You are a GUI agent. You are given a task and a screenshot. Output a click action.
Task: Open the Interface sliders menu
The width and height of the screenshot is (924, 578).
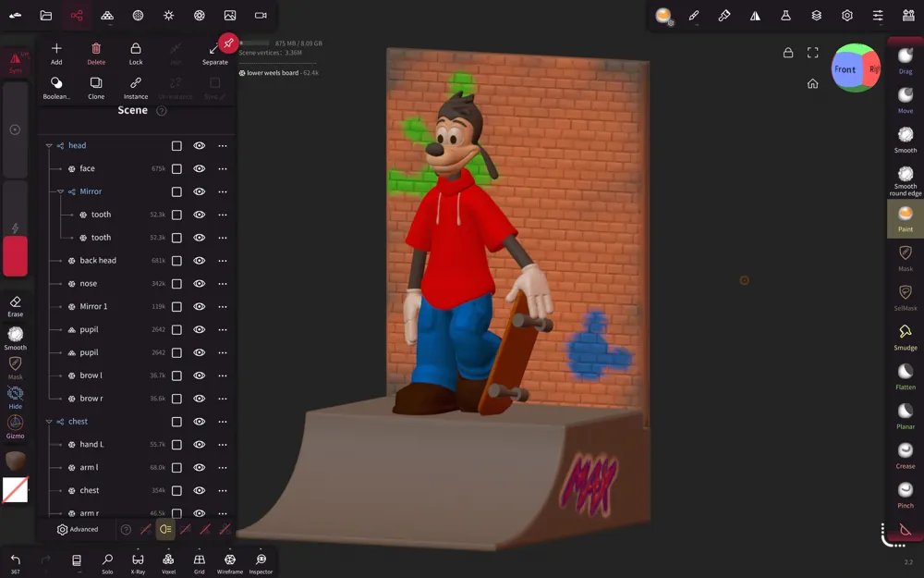[x=878, y=16]
